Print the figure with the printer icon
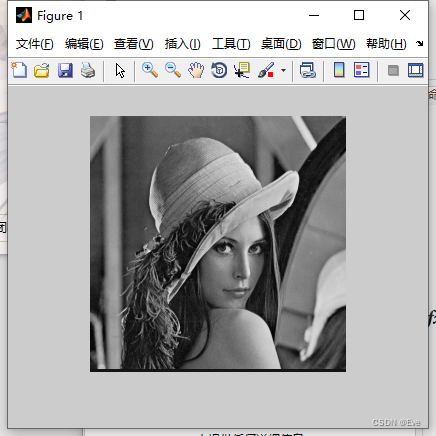Image resolution: width=436 pixels, height=436 pixels. pos(88,70)
